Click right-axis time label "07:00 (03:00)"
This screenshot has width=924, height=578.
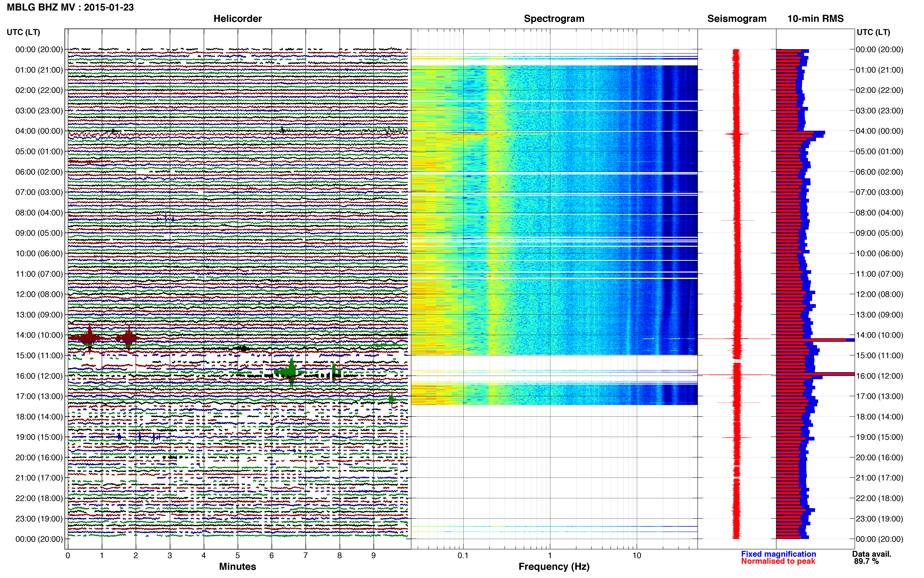[x=879, y=192]
